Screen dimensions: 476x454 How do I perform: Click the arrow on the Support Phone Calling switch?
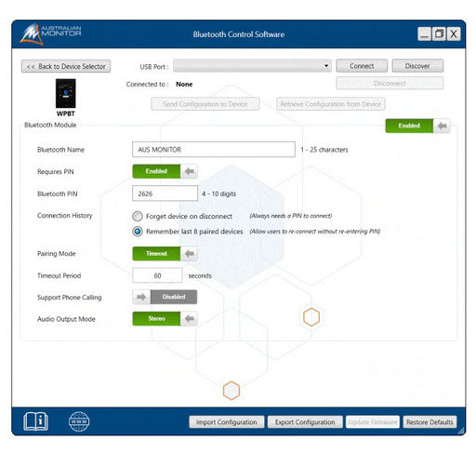(141, 297)
